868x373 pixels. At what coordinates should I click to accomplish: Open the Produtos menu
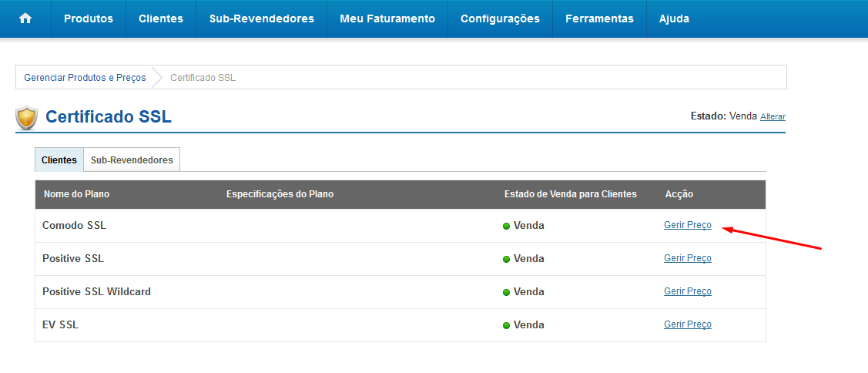point(89,18)
